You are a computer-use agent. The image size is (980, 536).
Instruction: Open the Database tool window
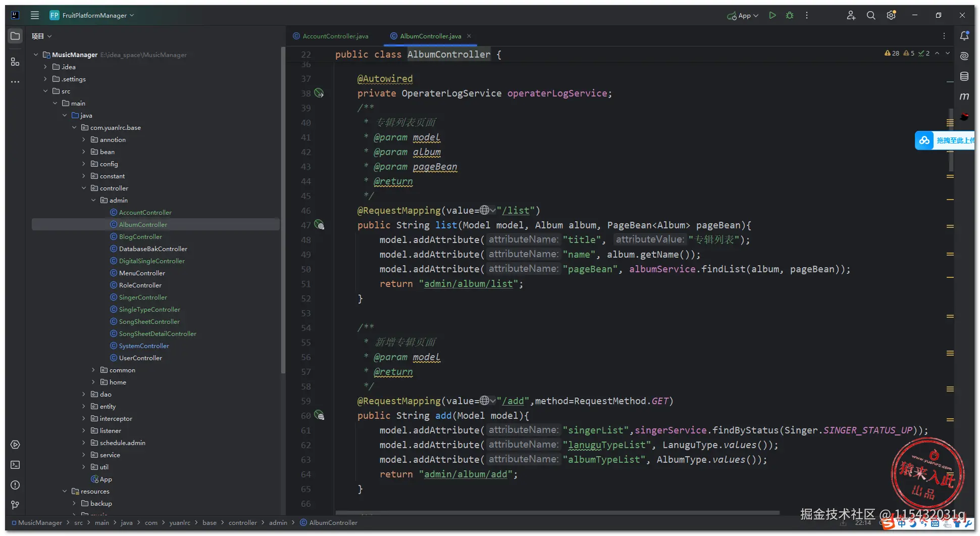coord(964,76)
